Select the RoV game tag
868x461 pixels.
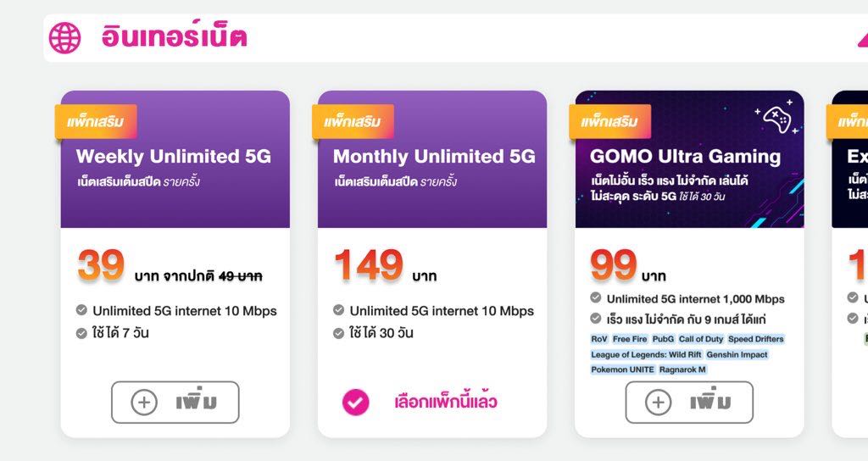point(599,339)
